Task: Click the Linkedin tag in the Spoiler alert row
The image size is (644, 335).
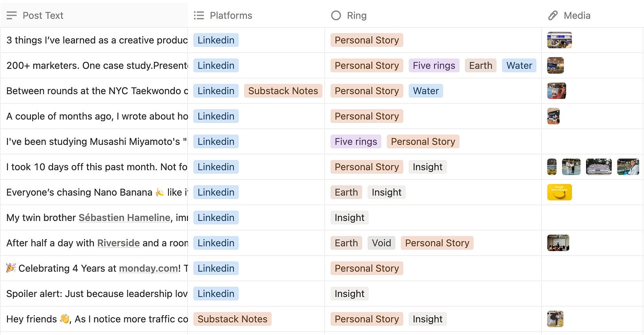Action: (x=216, y=294)
